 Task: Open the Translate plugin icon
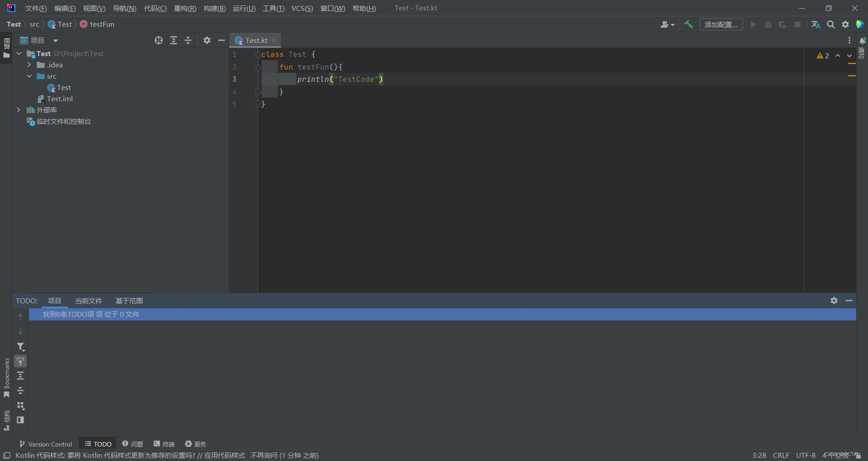tap(816, 24)
